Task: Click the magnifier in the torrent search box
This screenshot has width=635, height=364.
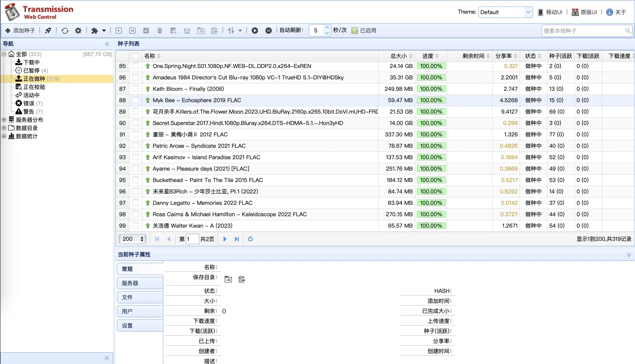Action: 628,31
